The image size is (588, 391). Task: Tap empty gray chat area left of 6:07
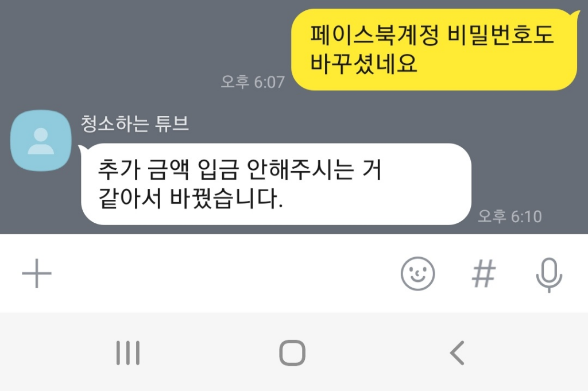(113, 56)
